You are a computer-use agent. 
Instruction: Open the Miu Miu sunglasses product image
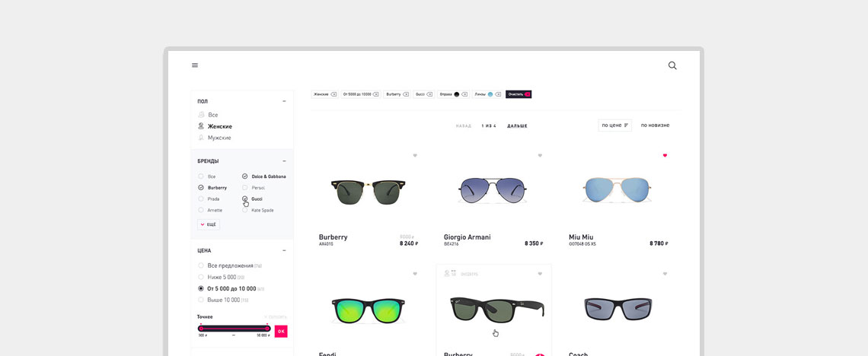tap(617, 190)
